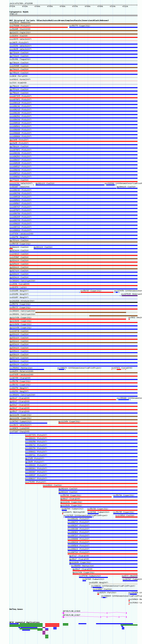Click variant nsv470934 (Jakobsson2008)
The height and width of the screenshot is (644, 142).
coord(22,234)
